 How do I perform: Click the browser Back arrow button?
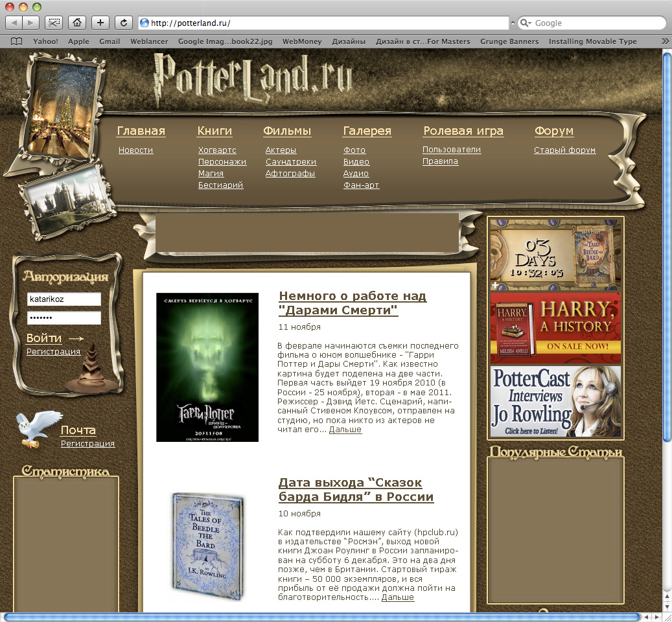14,23
